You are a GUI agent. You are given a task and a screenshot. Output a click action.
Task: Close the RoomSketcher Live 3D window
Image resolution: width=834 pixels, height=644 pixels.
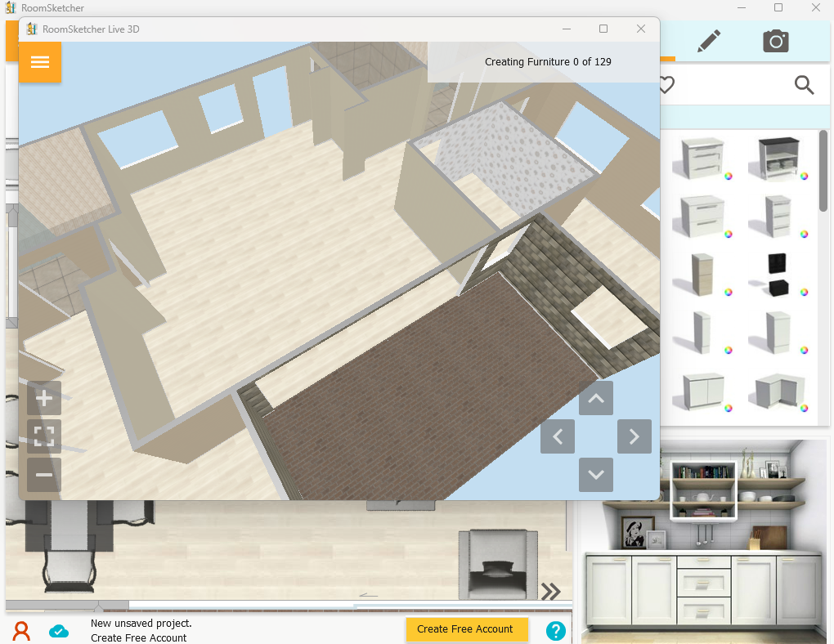(x=641, y=29)
